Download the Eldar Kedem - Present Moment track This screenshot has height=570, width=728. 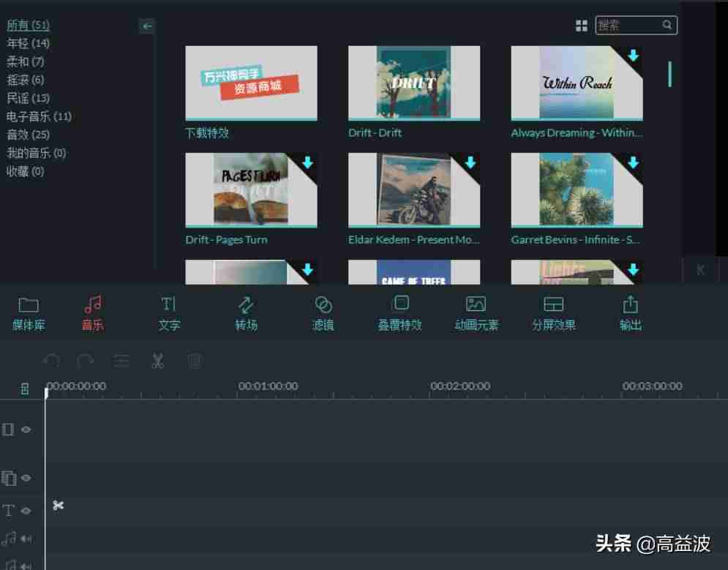click(x=470, y=162)
